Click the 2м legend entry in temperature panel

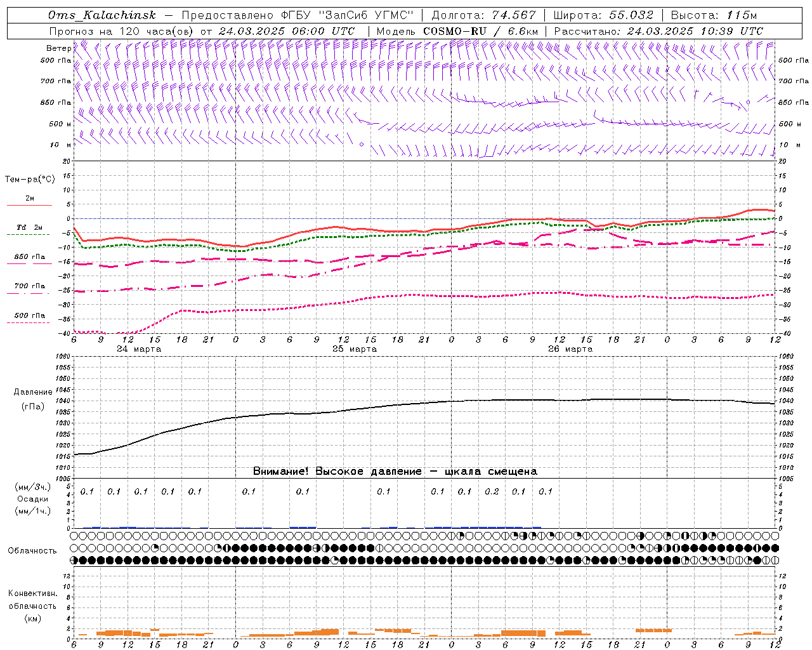(x=30, y=198)
